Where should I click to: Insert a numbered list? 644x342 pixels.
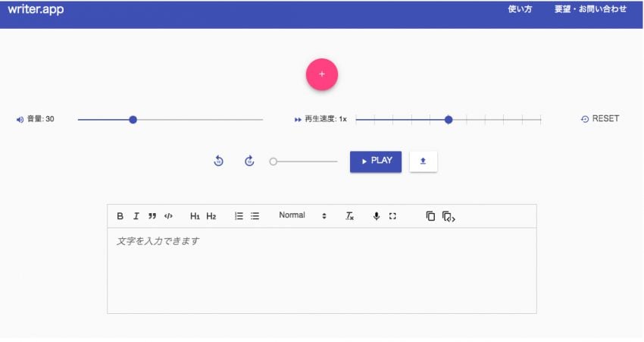point(239,216)
